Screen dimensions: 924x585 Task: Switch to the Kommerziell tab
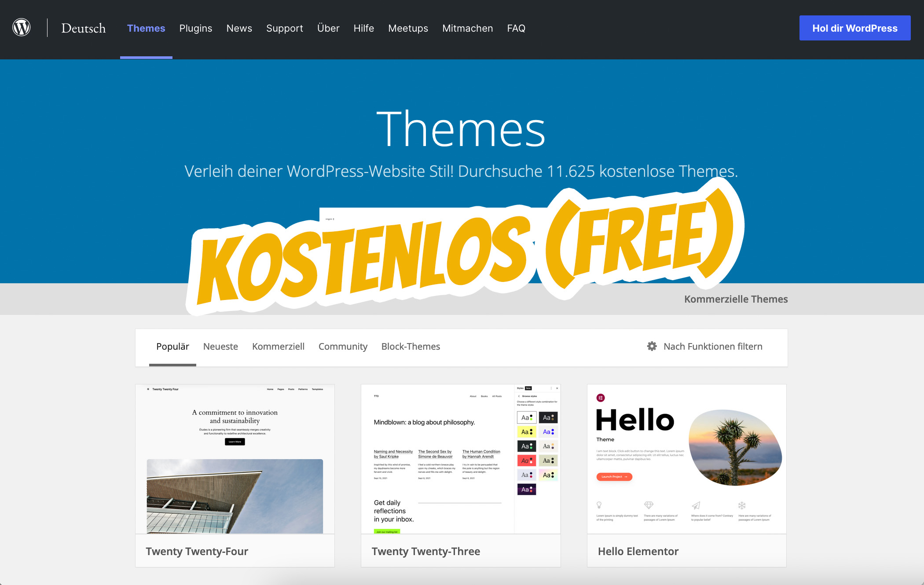click(x=278, y=347)
